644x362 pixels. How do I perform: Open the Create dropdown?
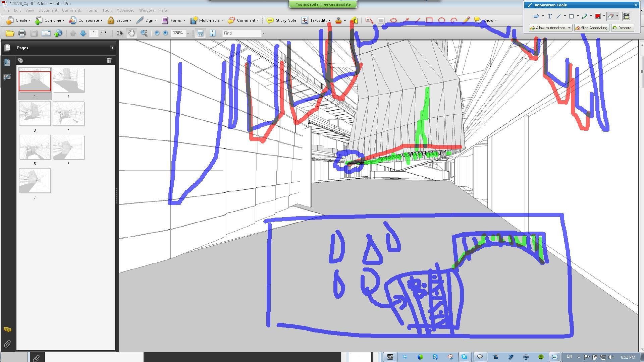coord(18,20)
